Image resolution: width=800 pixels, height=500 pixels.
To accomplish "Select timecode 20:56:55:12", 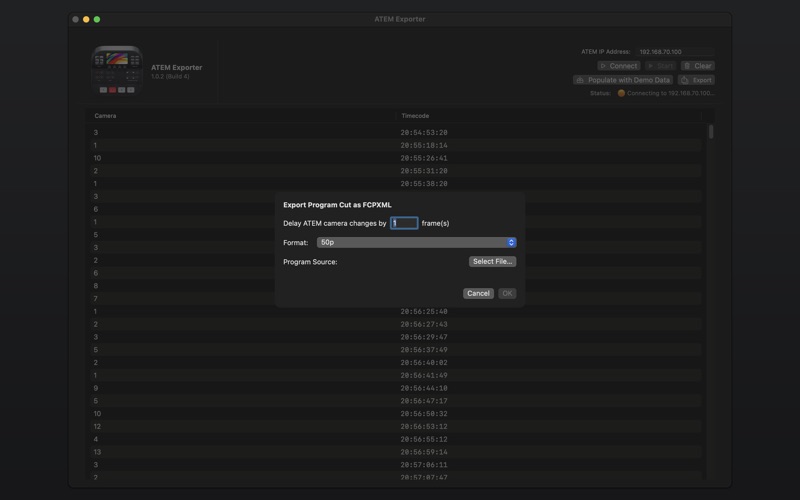I will (x=423, y=439).
